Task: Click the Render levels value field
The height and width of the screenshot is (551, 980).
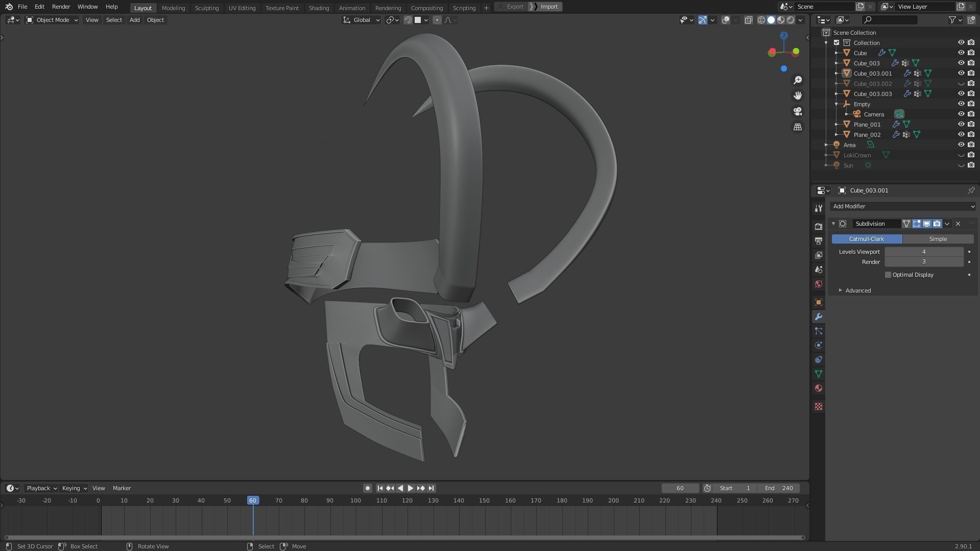Action: [924, 261]
